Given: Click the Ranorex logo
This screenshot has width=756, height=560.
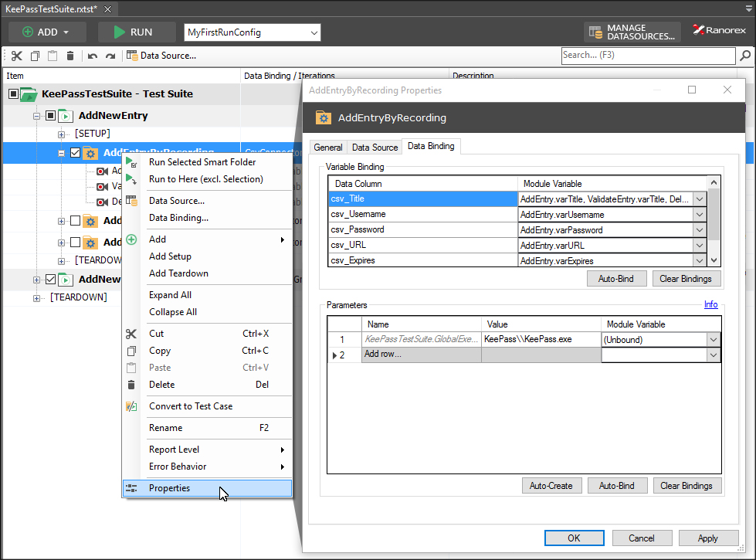Looking at the screenshot, I should (x=720, y=30).
